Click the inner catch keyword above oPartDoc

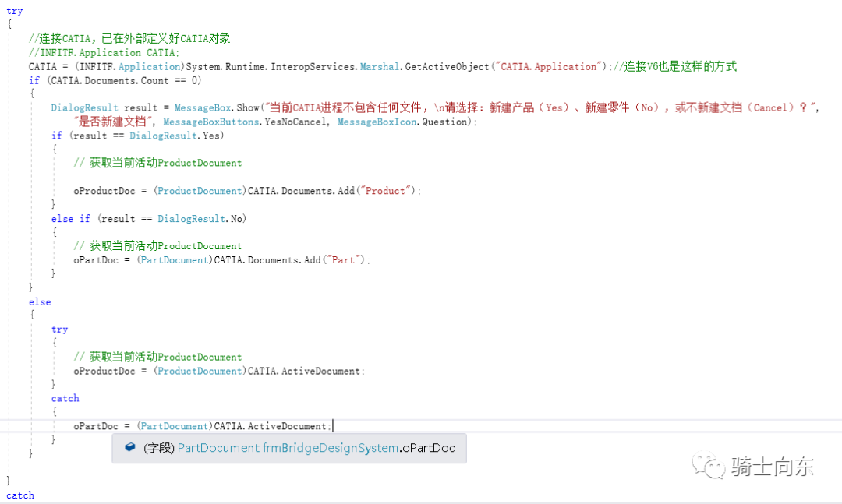(65, 398)
